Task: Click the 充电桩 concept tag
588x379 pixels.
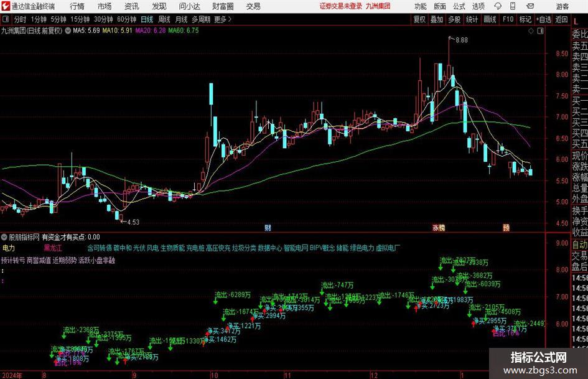Action: pyautogui.click(x=195, y=248)
